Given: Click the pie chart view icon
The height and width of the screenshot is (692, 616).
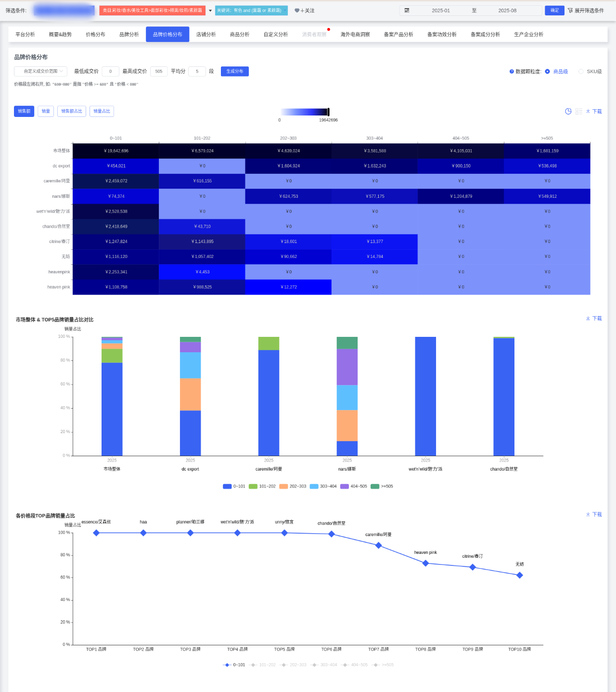Looking at the screenshot, I should coord(568,111).
